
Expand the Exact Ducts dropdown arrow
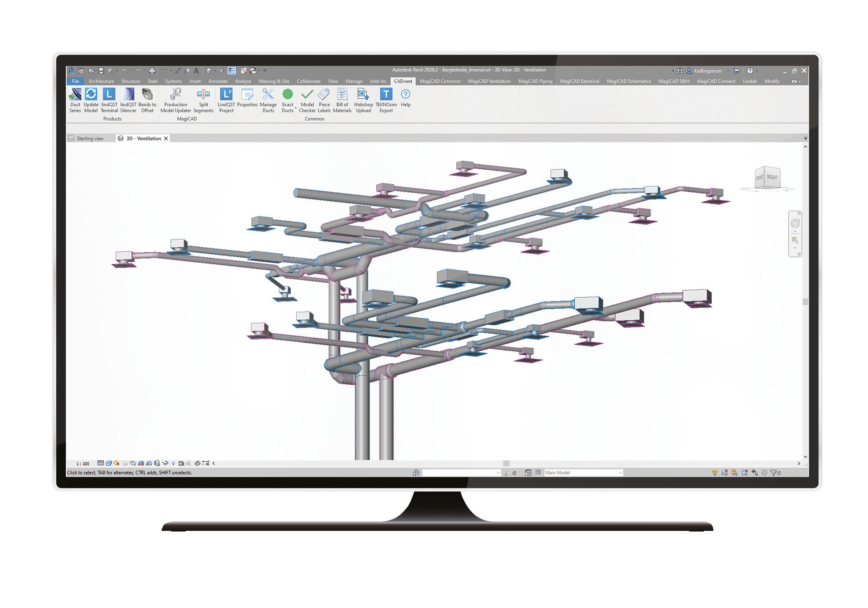pos(295,108)
